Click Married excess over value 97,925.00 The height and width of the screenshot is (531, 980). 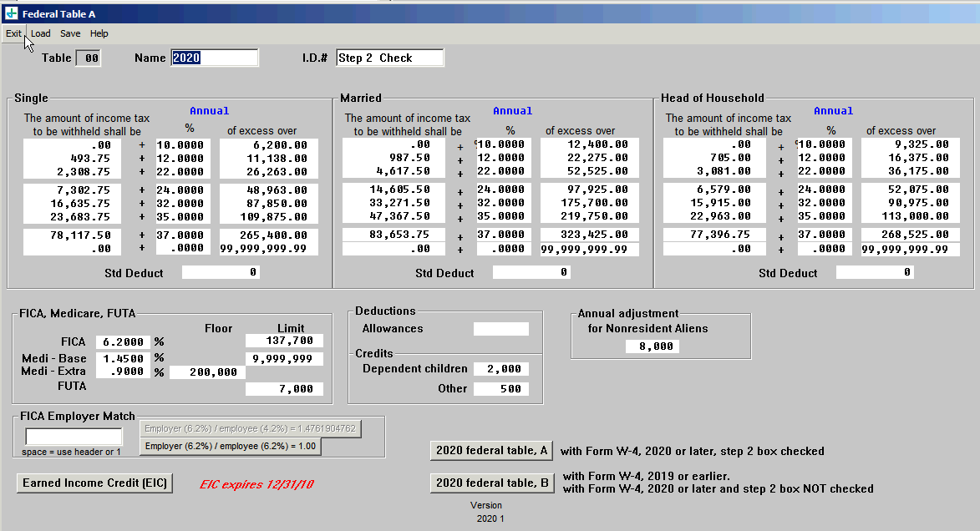coord(589,190)
